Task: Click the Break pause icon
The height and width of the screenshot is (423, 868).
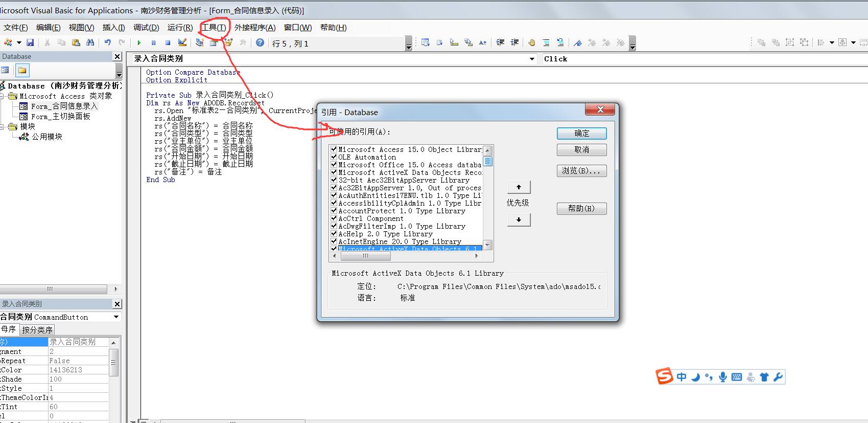Action: click(153, 43)
